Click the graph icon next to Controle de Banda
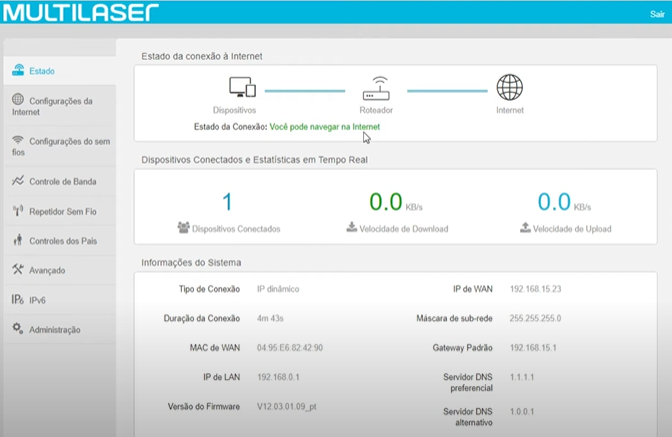672x437 pixels. click(18, 181)
